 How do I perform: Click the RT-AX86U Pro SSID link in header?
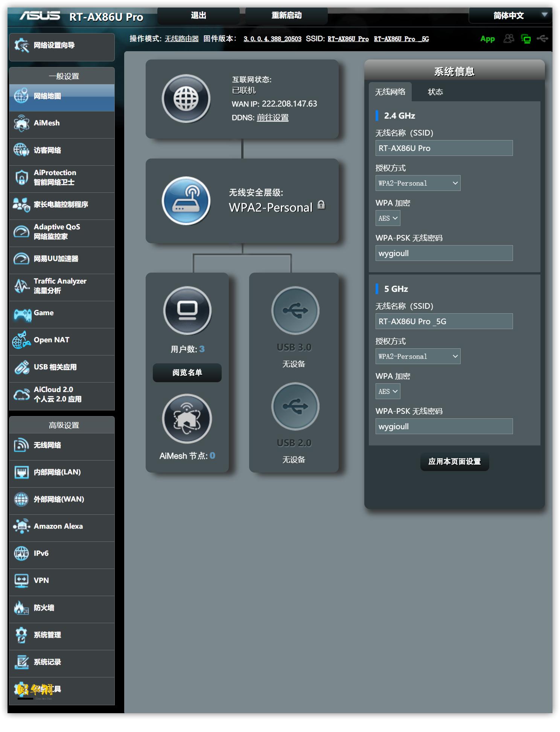click(348, 39)
